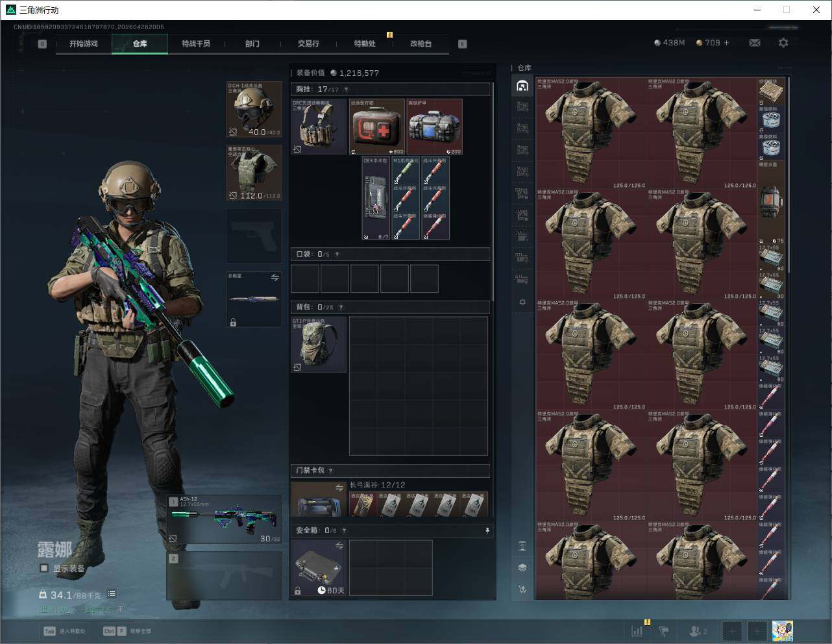Toggle the pin icon on 安全箱 header
Image resolution: width=832 pixels, height=644 pixels.
click(487, 530)
